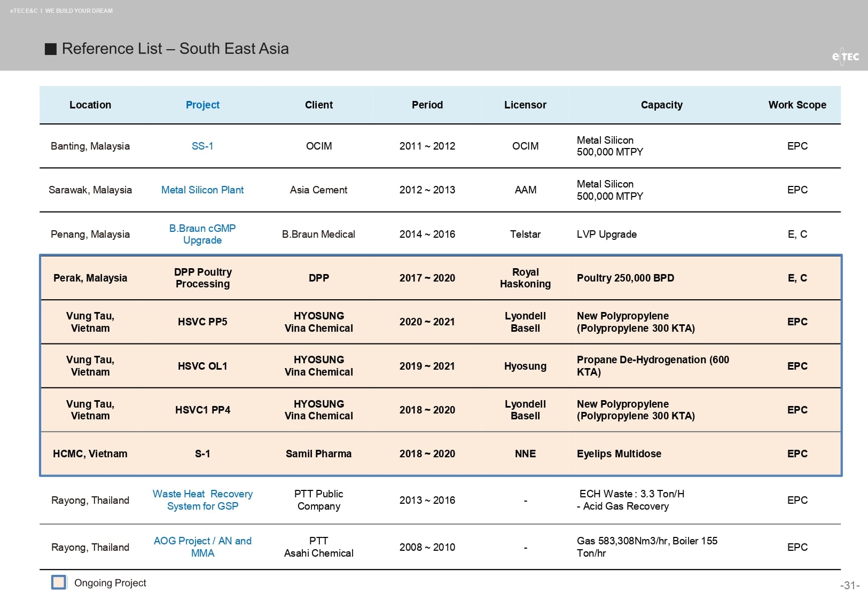
Task: Select the Hyosung licensor cell
Action: 525,366
